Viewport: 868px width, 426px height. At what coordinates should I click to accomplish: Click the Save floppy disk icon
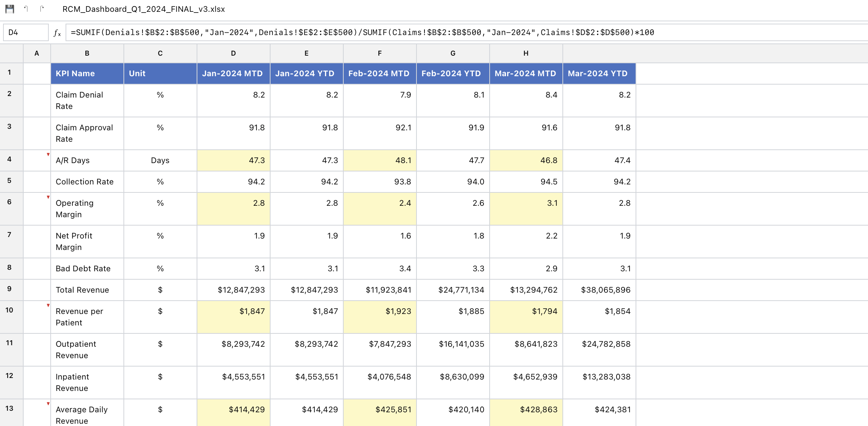[10, 9]
